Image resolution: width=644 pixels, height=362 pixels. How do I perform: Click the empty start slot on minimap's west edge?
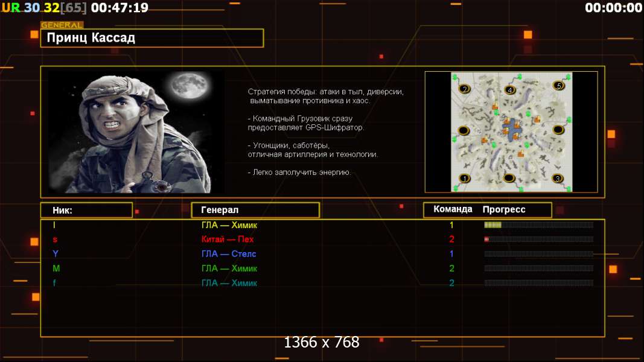coord(464,130)
